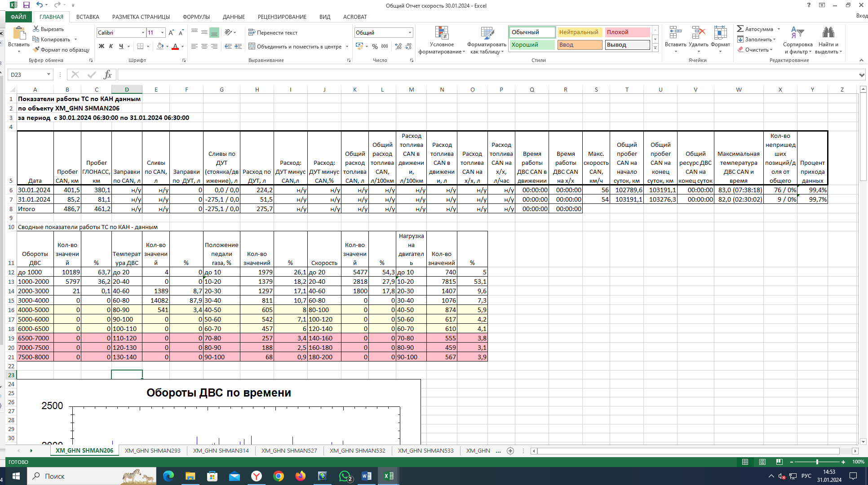This screenshot has height=485, width=868.
Task: Click the percent style icon
Action: coord(375,46)
